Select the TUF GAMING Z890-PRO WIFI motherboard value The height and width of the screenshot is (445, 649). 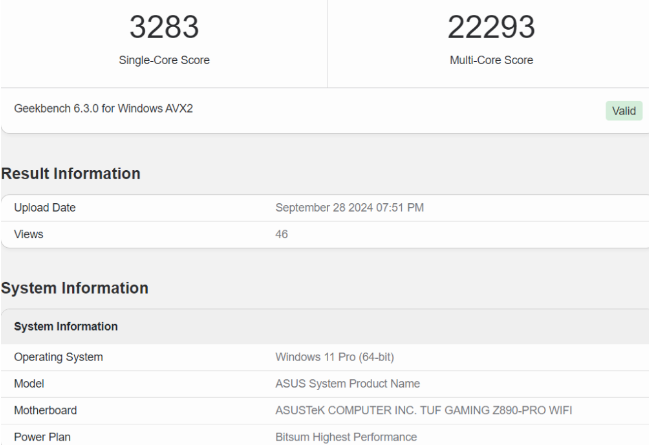423,411
